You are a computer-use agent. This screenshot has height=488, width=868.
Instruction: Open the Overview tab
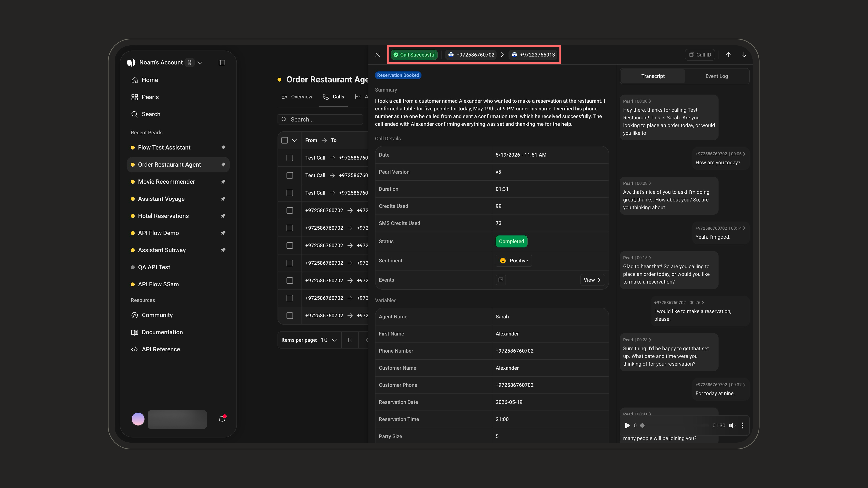click(297, 97)
